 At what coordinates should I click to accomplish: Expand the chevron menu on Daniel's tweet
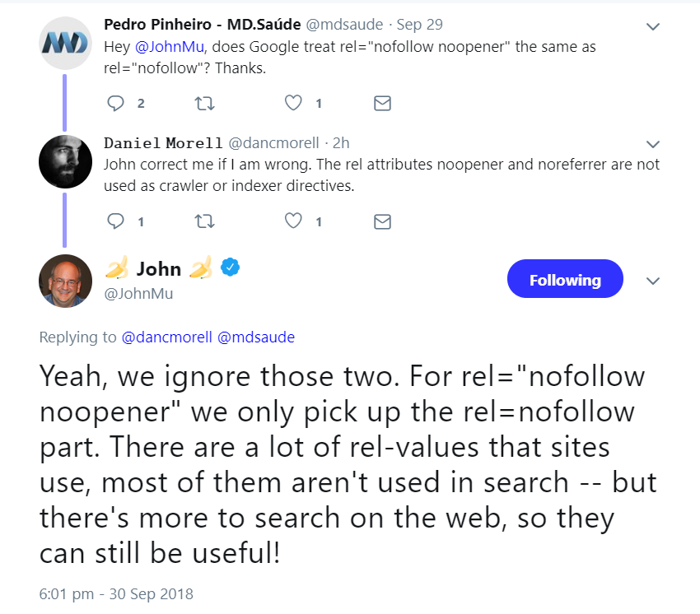tap(653, 144)
